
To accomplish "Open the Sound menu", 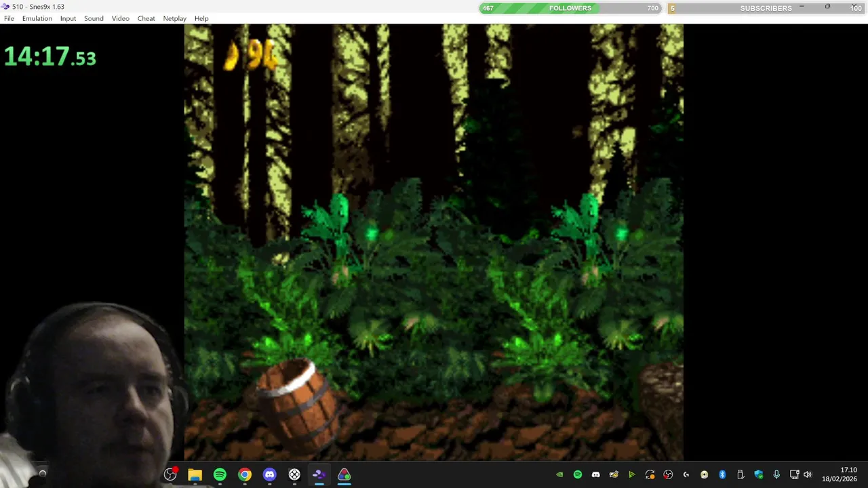I will 94,18.
